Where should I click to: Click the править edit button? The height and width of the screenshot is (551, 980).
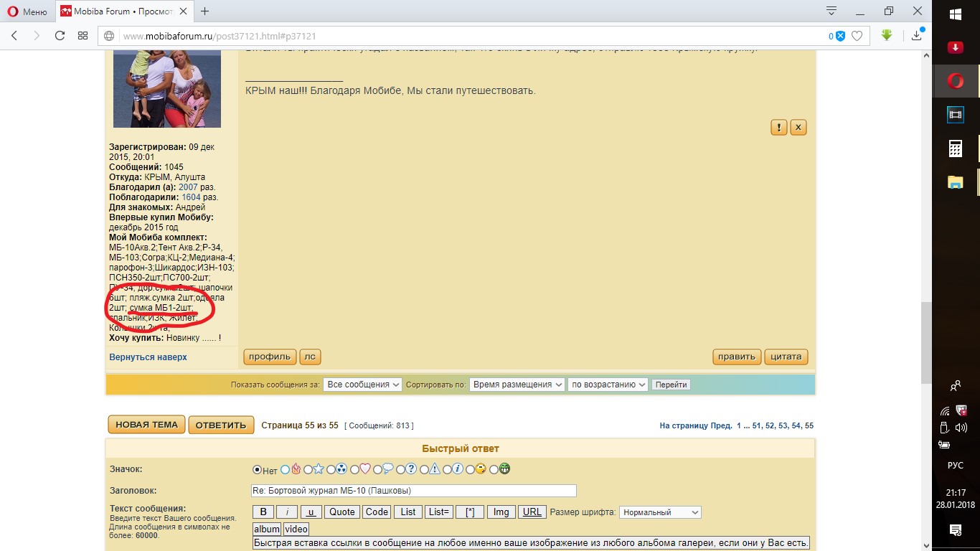(737, 357)
